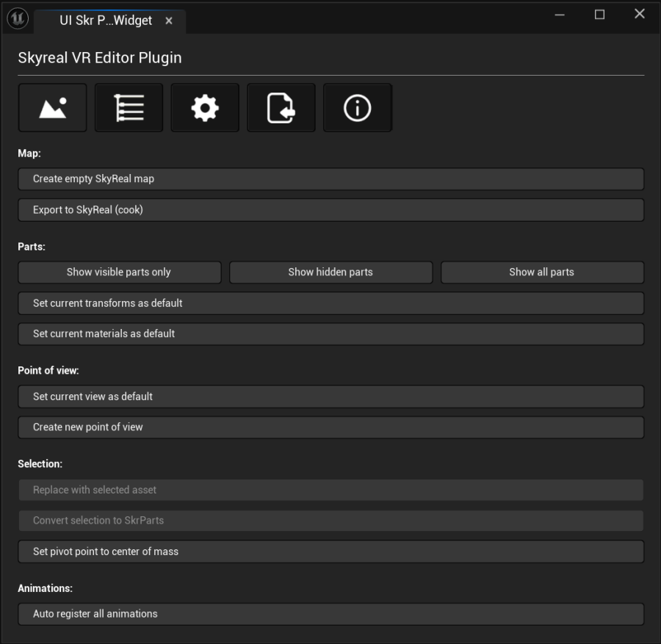
Task: Open settings with the gear icon
Action: pos(205,108)
